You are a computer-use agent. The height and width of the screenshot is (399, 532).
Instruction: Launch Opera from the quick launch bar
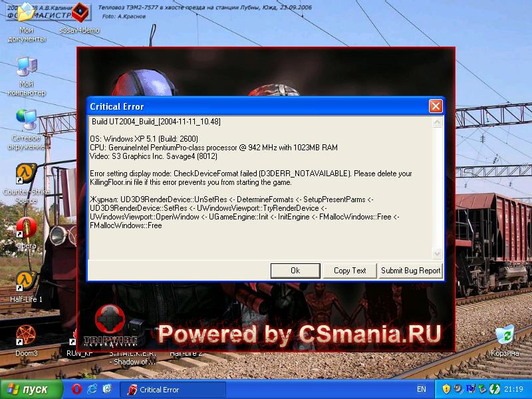(x=76, y=389)
